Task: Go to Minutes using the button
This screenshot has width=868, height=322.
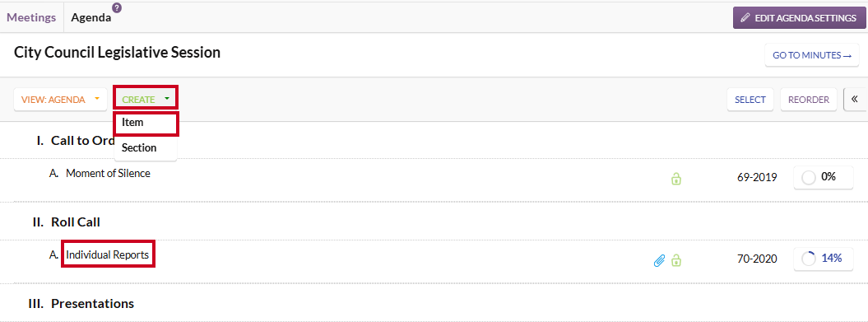Action: click(812, 55)
